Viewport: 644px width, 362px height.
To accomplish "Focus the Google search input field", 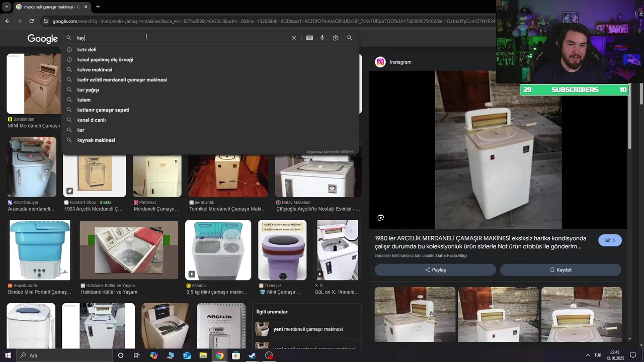I will pyautogui.click(x=181, y=38).
